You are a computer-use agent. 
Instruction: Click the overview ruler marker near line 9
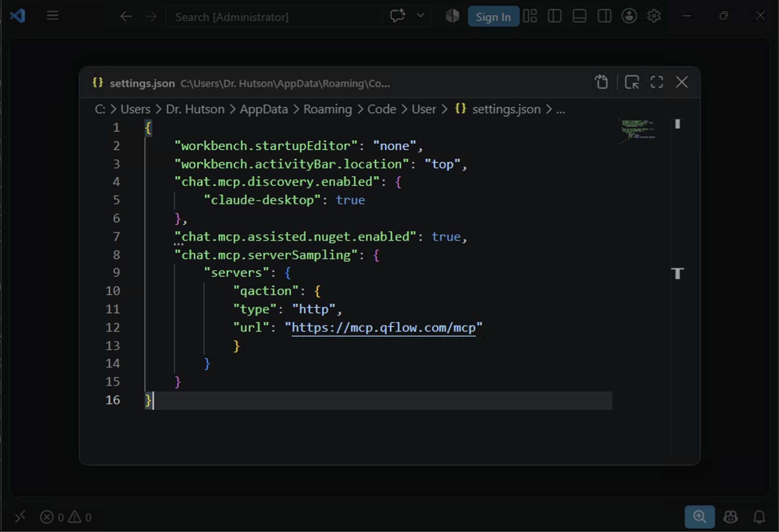678,274
